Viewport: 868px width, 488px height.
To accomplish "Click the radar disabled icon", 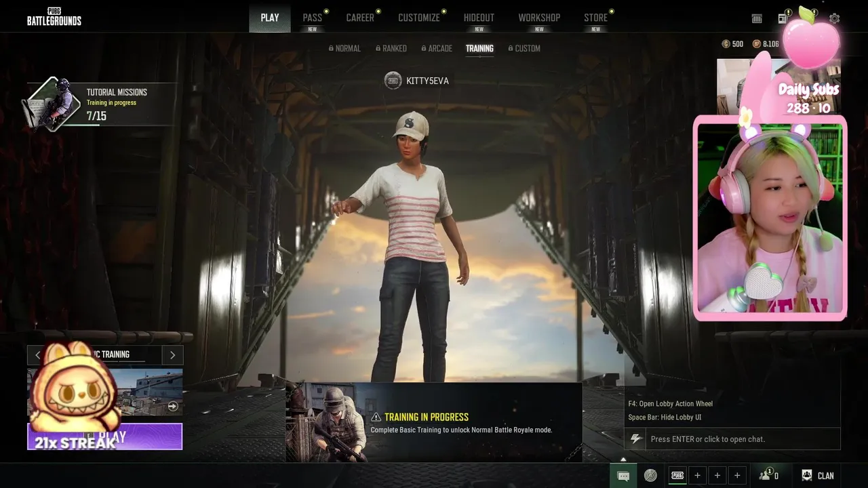I will (650, 476).
